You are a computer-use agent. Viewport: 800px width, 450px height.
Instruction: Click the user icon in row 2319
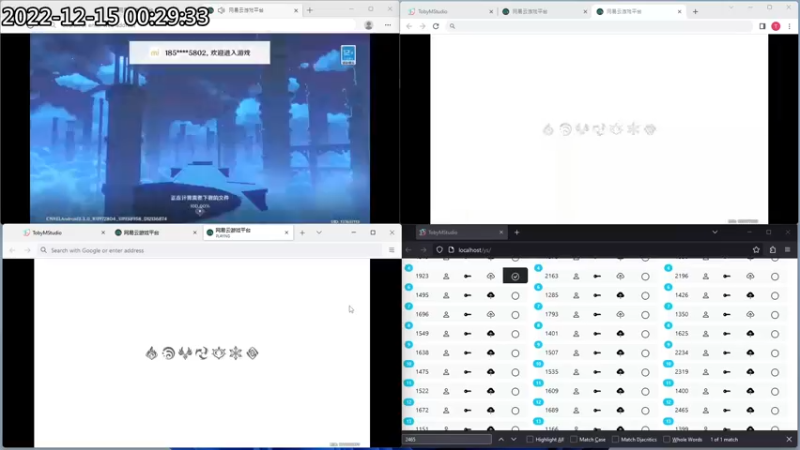click(x=706, y=372)
